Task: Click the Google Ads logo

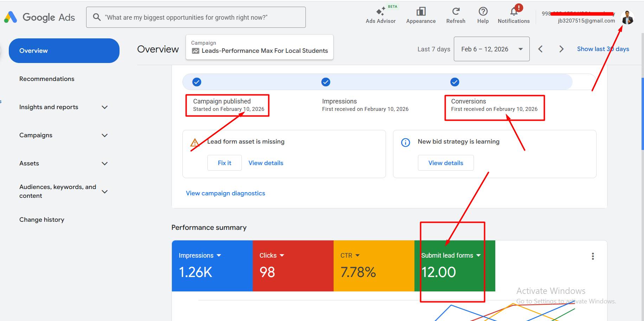Action: 39,17
